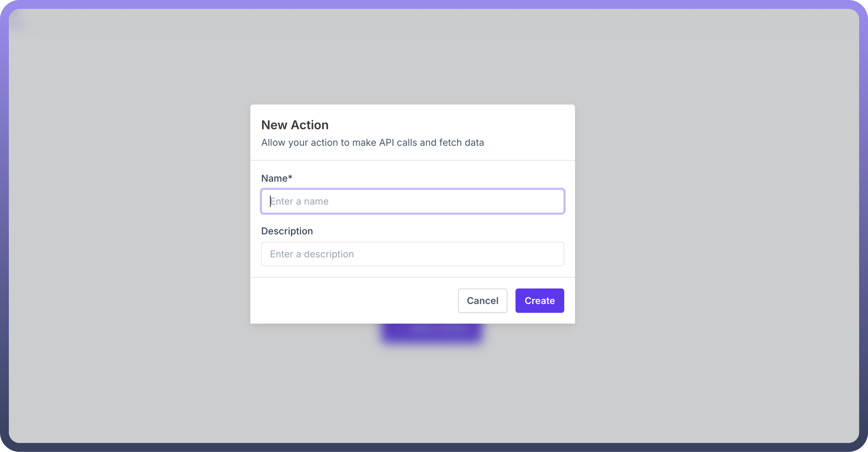The image size is (868, 452).
Task: Click the API calls subtitle text
Action: 372,143
